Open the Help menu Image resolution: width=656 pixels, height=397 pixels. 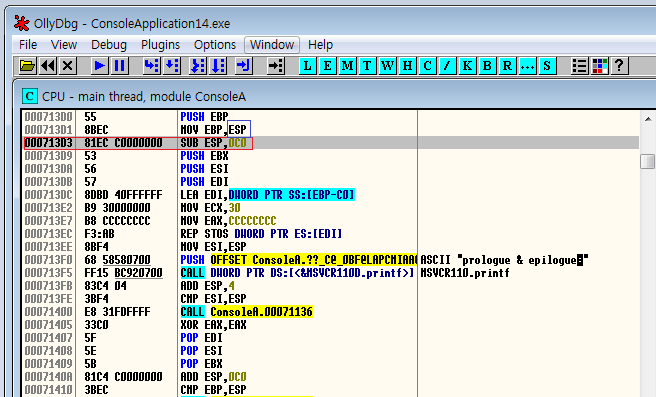pyautogui.click(x=320, y=44)
